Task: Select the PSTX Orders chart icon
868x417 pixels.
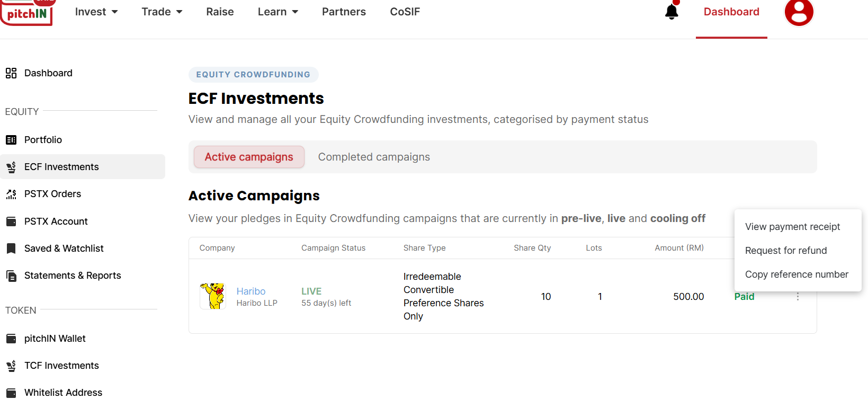Action: (x=11, y=194)
